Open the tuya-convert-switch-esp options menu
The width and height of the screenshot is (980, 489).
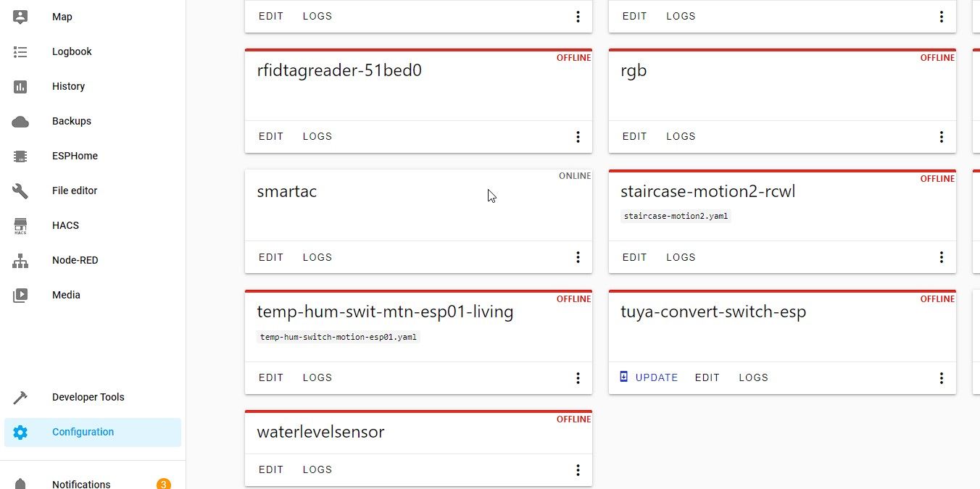click(941, 377)
